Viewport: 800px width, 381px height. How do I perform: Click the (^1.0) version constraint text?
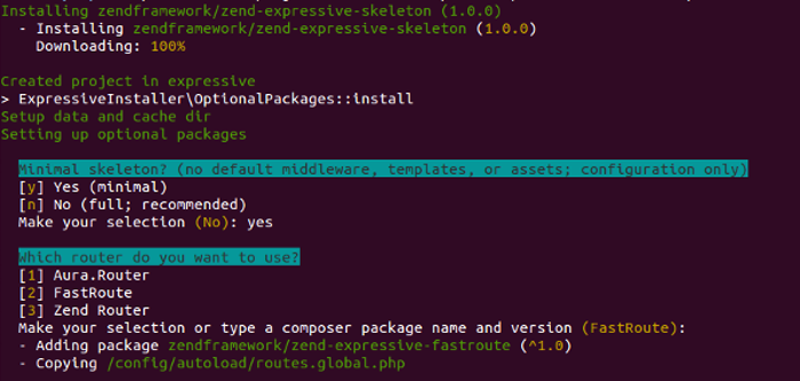click(x=545, y=346)
